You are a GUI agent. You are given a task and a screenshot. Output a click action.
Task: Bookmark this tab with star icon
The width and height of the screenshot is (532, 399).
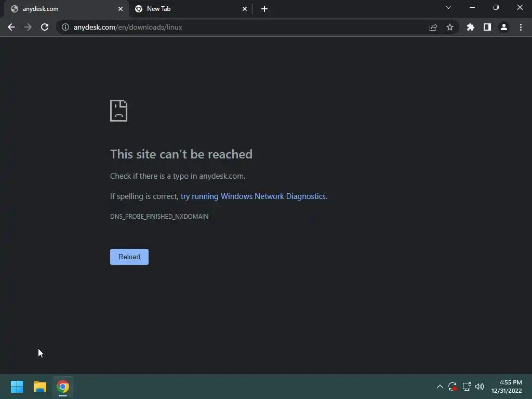click(450, 27)
